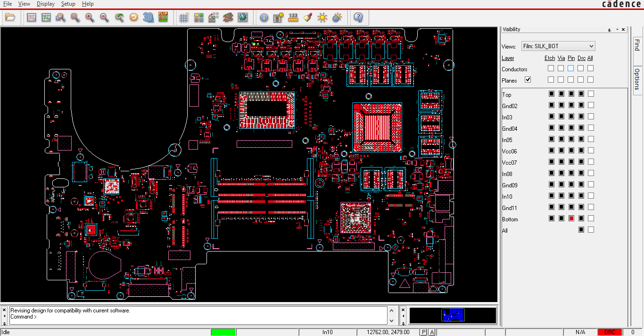Screen dimensions: 644x336
Task: Check Planes Etch checkbox
Action: [551, 80]
